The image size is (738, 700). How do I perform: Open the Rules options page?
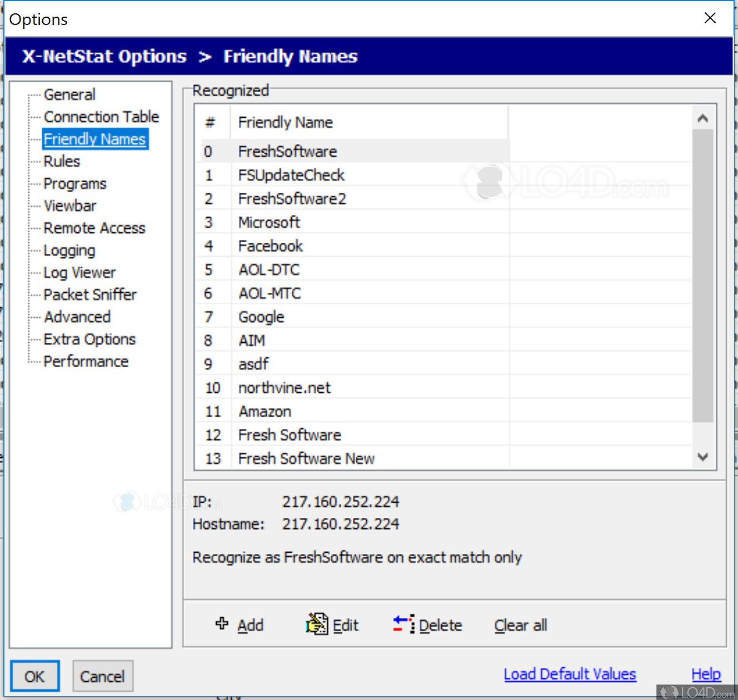click(x=61, y=161)
